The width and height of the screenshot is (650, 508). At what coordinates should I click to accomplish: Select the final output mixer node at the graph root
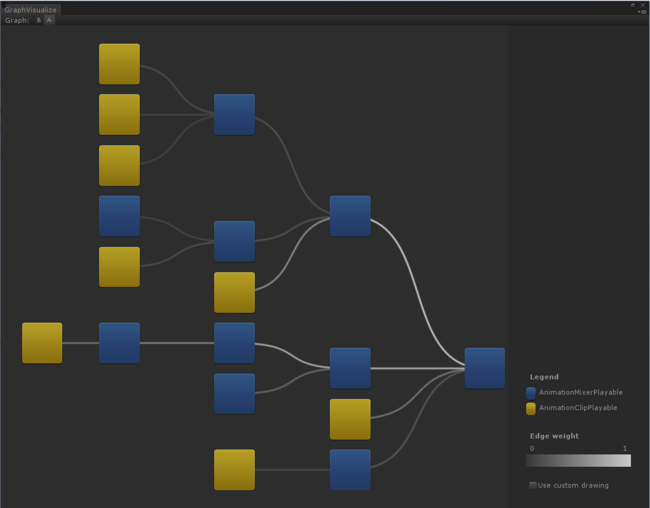[485, 368]
